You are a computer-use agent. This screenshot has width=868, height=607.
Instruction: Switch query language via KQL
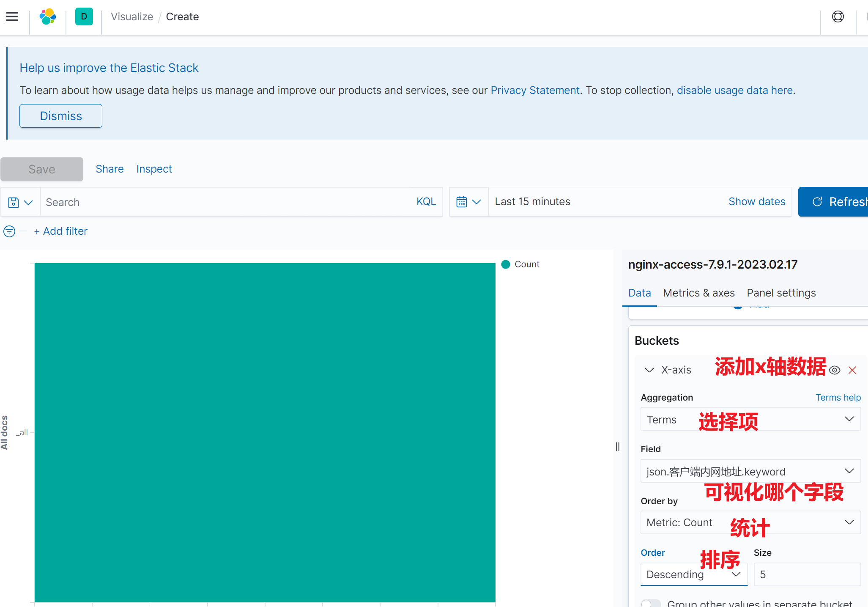coord(426,202)
